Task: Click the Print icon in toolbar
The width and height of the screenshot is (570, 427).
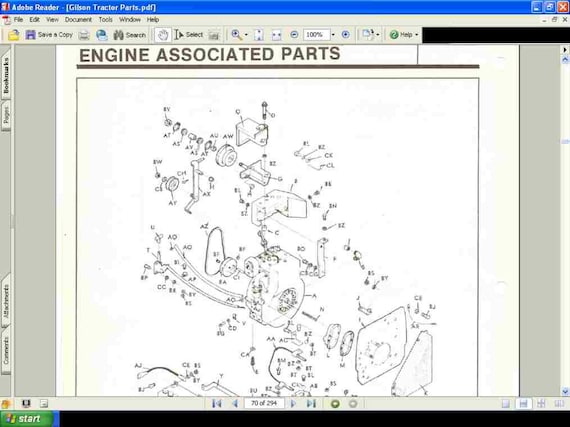Action: pyautogui.click(x=84, y=35)
